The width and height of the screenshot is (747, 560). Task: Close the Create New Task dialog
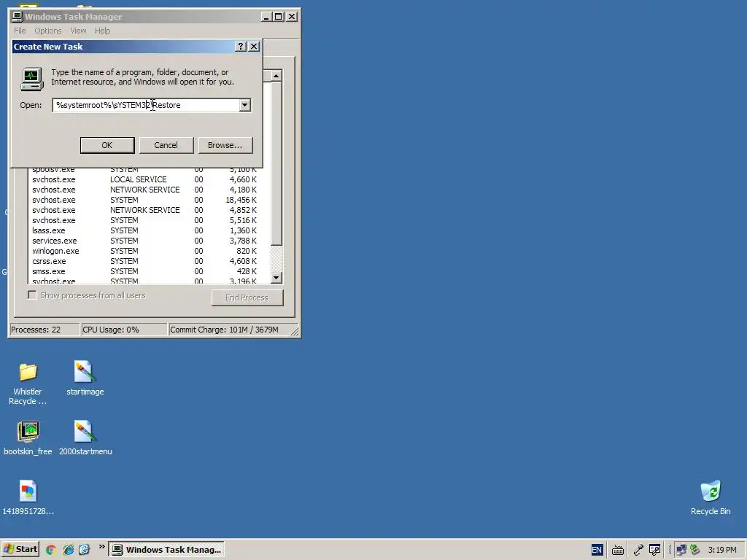[x=254, y=46]
